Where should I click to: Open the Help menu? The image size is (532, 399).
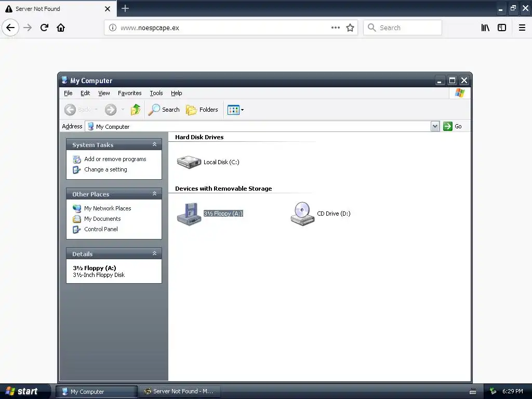click(x=177, y=93)
